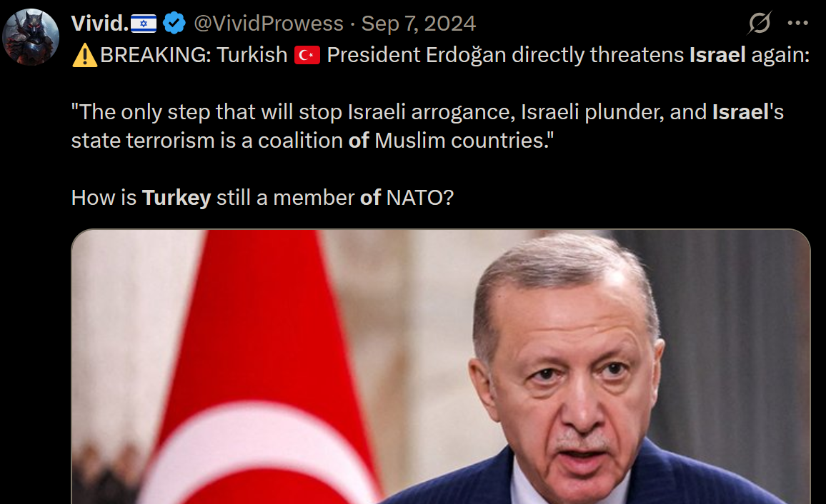Open the attached Erdoğan photo

440,367
